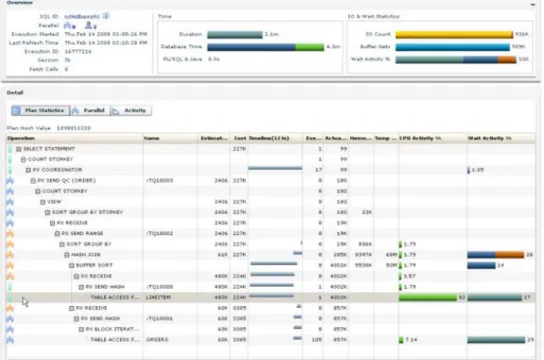The width and height of the screenshot is (544, 360).
Task: Select the SORT GROUP BY STOPKEY operation row
Action: [271, 212]
